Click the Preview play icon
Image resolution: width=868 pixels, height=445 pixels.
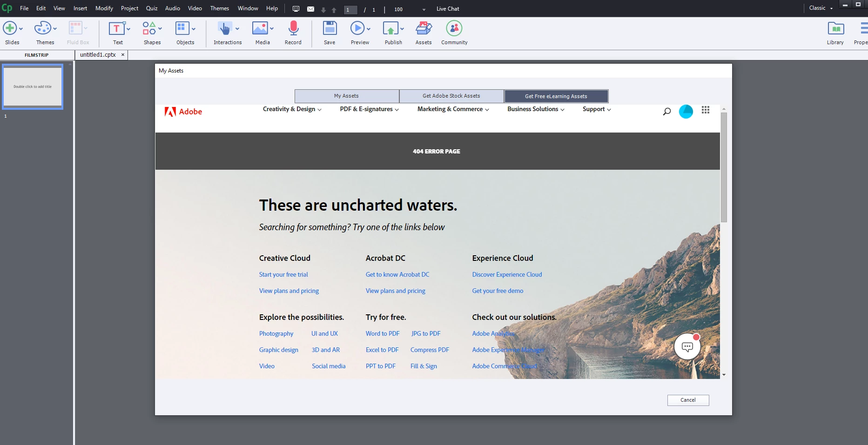point(357,28)
